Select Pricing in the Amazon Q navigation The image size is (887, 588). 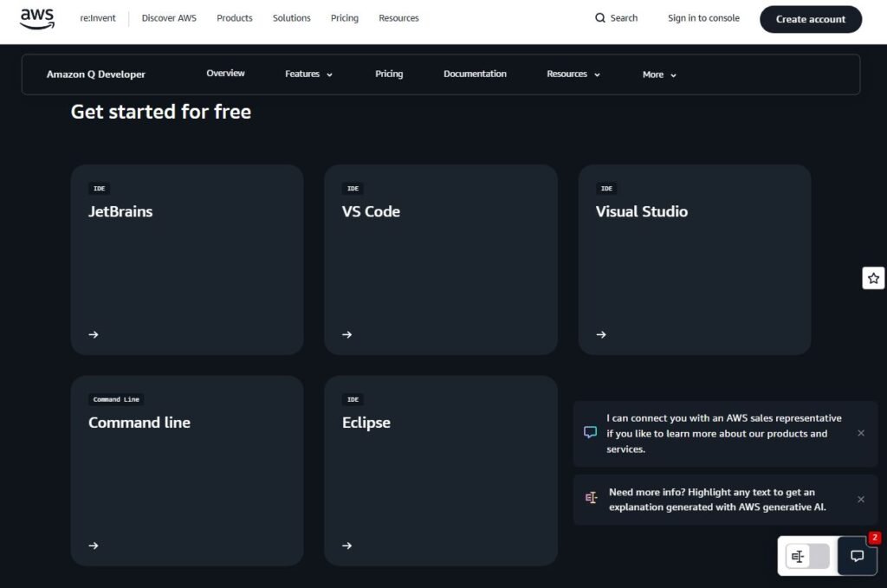coord(388,74)
